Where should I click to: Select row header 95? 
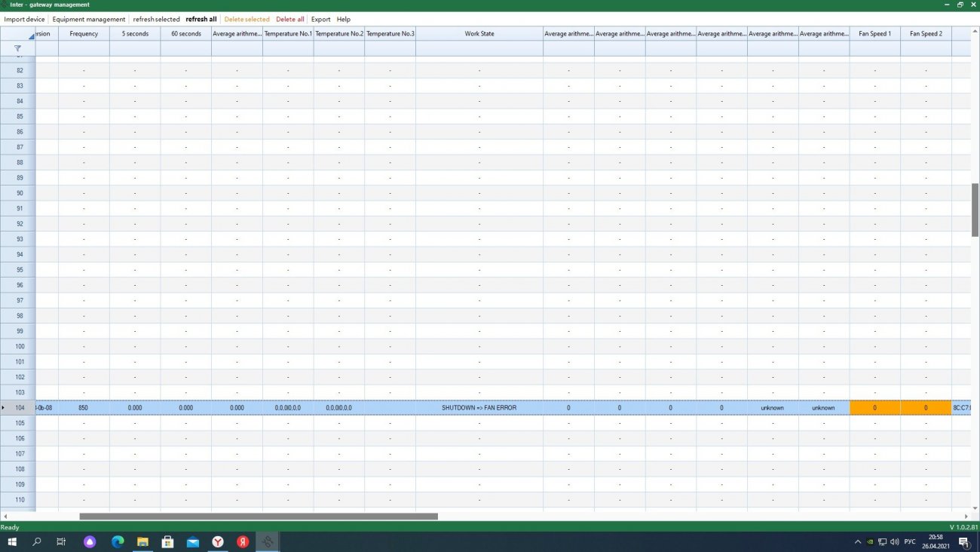(17, 270)
